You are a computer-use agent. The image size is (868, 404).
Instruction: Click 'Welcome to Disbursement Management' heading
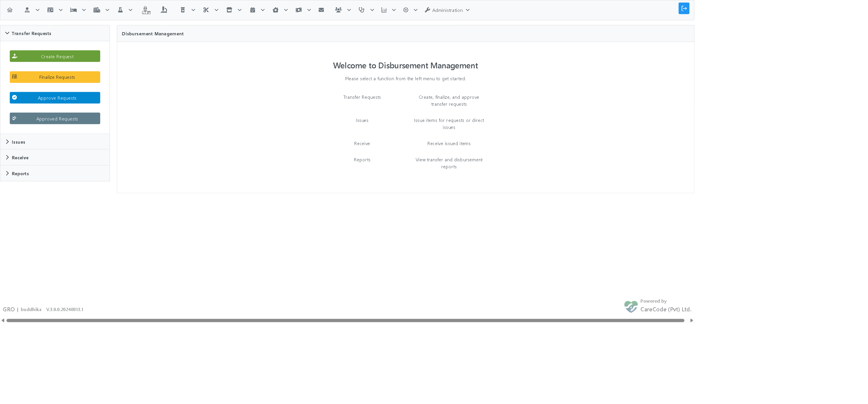(x=405, y=66)
